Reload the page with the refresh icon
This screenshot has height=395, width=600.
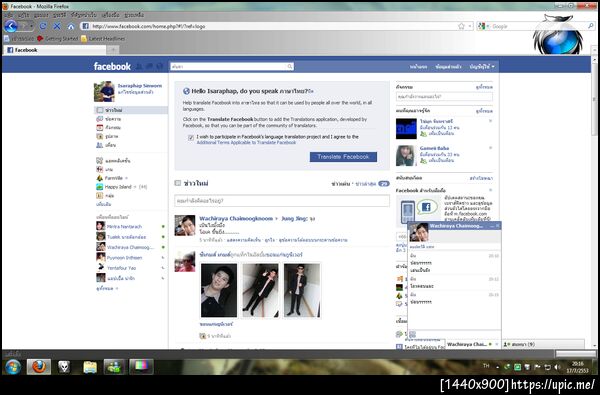pos(43,26)
